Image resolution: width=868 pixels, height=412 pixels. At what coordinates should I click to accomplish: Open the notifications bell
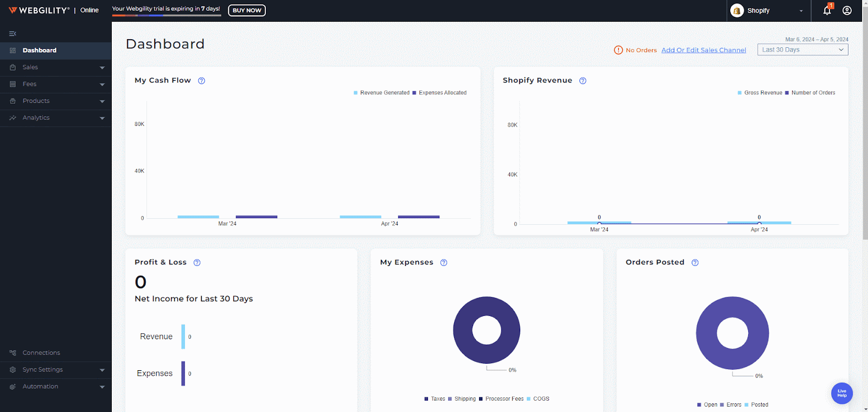click(x=827, y=10)
